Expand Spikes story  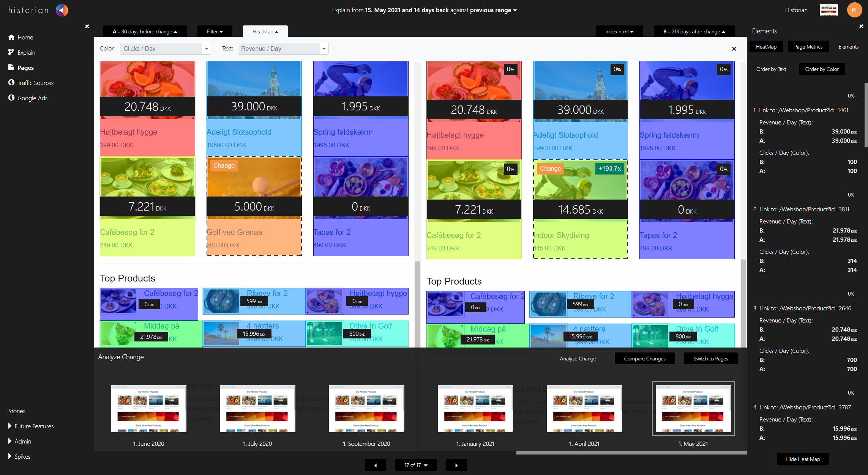point(19,456)
